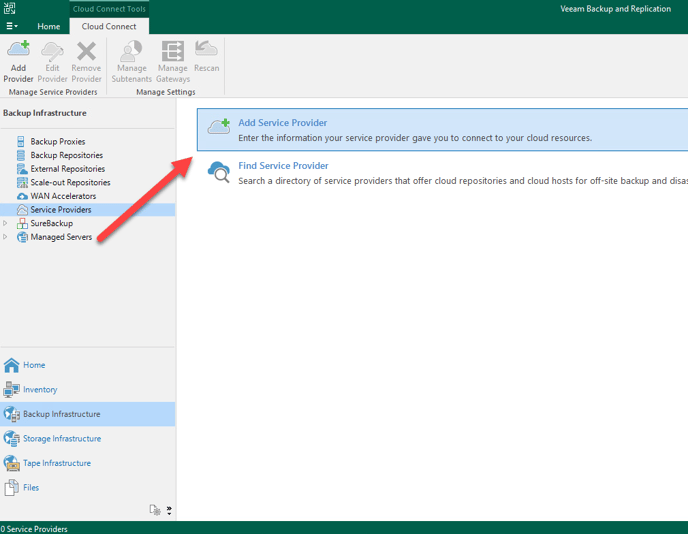The height and width of the screenshot is (534, 688).
Task: Select the Backup Infrastructure view label
Action: 61,414
